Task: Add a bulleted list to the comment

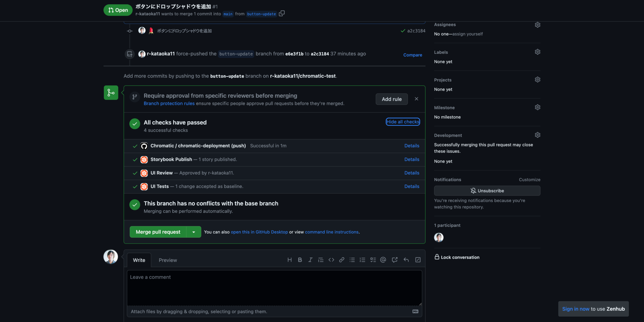Action: pos(352,260)
